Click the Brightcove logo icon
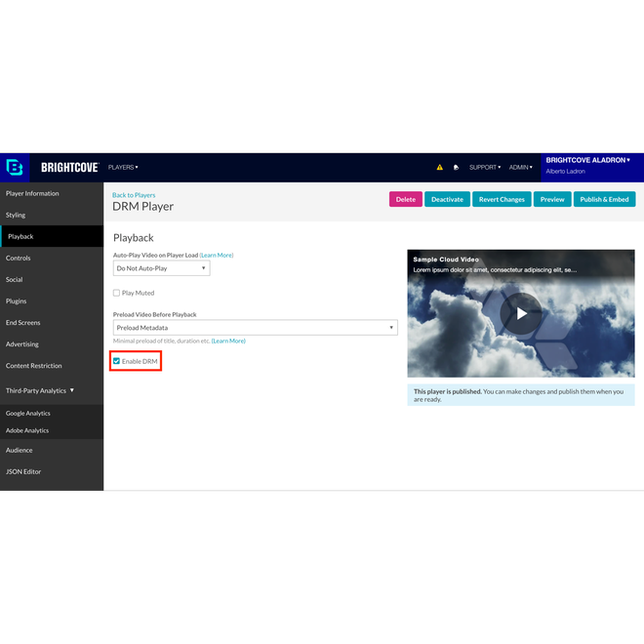 click(15, 167)
